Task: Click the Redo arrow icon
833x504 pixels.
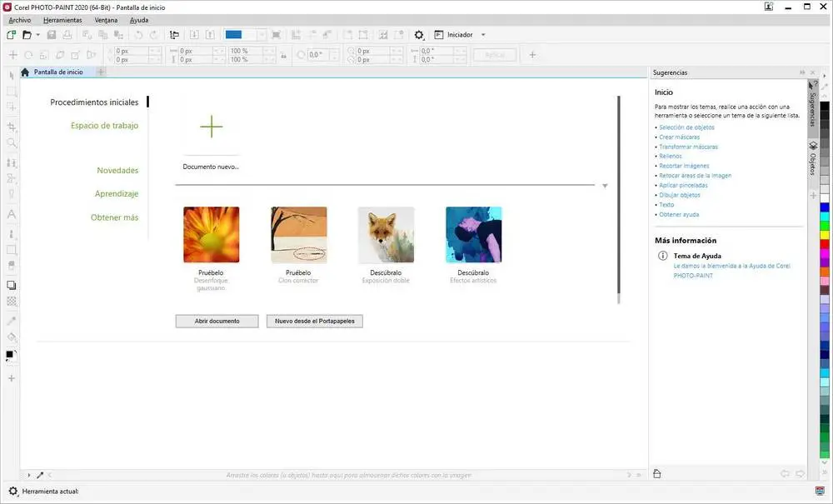Action: coord(154,35)
